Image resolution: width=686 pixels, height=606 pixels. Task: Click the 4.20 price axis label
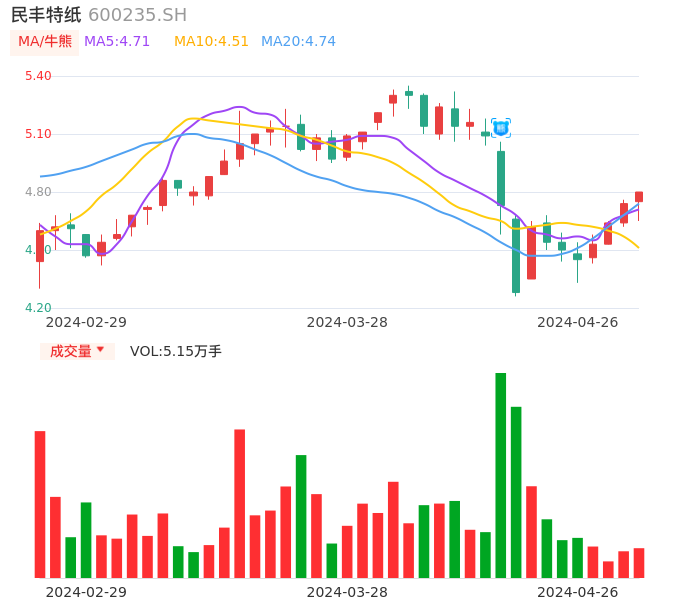[38, 308]
